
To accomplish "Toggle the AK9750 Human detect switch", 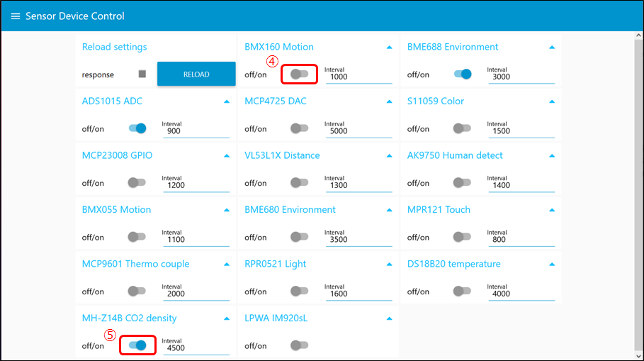I will [462, 183].
